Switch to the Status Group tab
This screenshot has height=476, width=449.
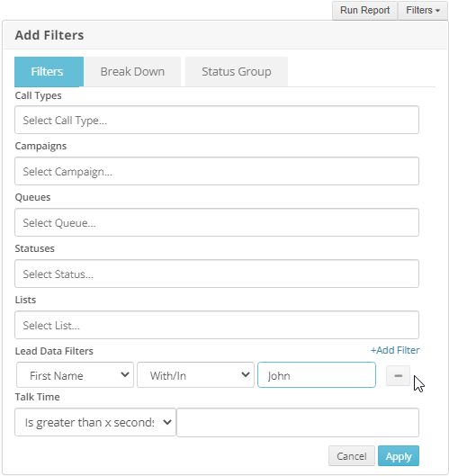click(237, 72)
